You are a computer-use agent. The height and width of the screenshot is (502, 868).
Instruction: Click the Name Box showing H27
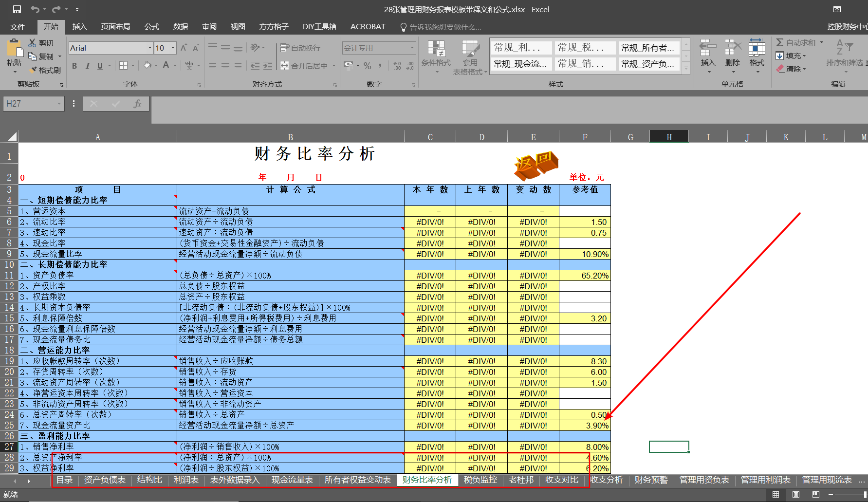(x=29, y=104)
